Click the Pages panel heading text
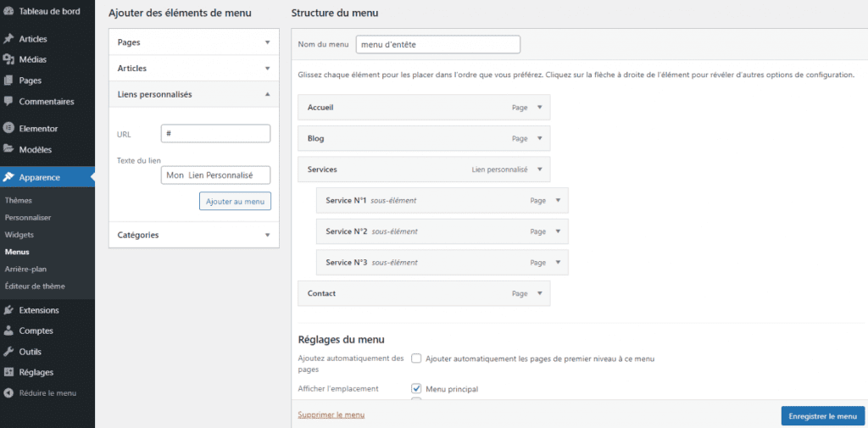868x428 pixels. click(129, 42)
